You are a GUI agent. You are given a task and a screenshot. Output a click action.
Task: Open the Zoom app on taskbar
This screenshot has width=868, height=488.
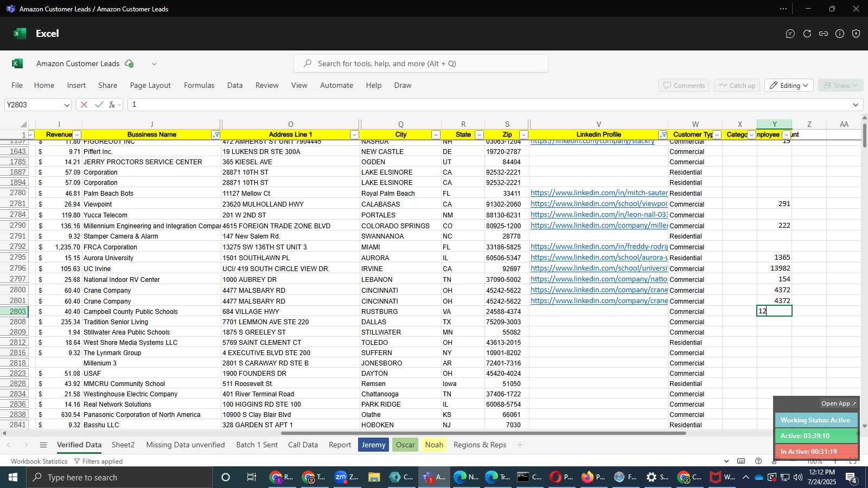[x=346, y=477]
